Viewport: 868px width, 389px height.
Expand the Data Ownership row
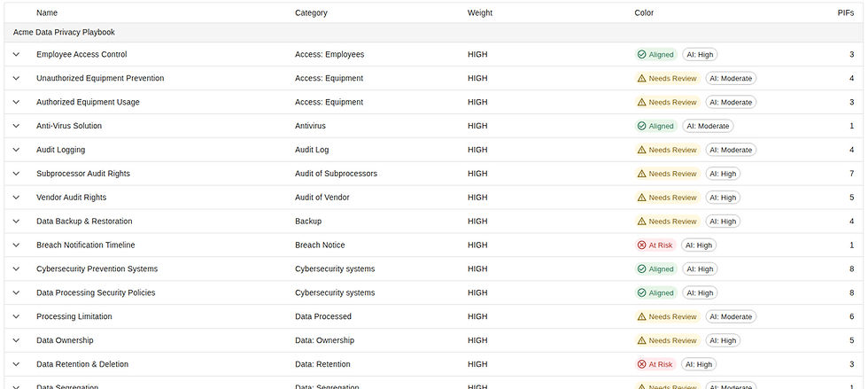point(16,340)
